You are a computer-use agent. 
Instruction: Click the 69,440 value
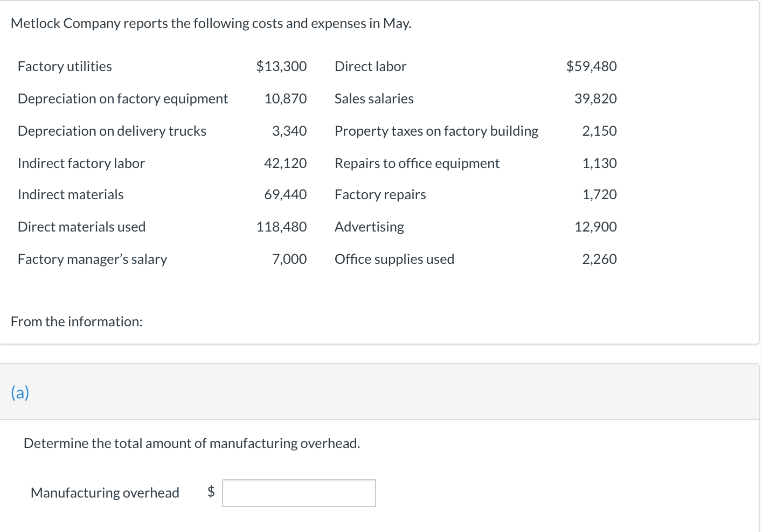coord(286,194)
